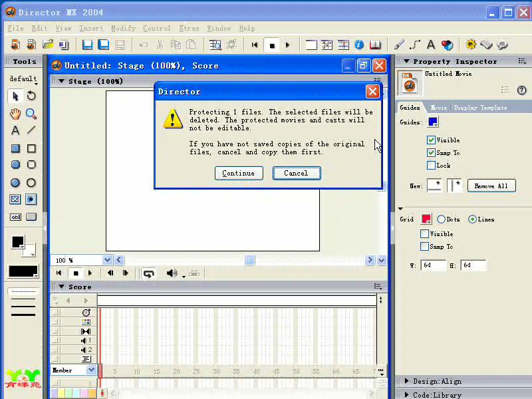Open the Xtras menu

click(x=189, y=28)
